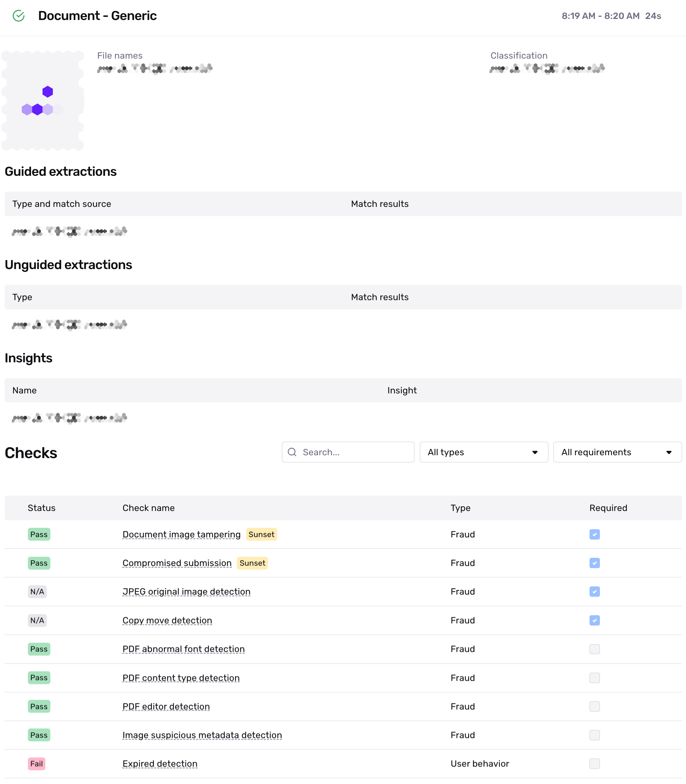The height and width of the screenshot is (784, 686).
Task: Toggle Required checkbox for PDF abnormal font detection
Action: point(594,649)
